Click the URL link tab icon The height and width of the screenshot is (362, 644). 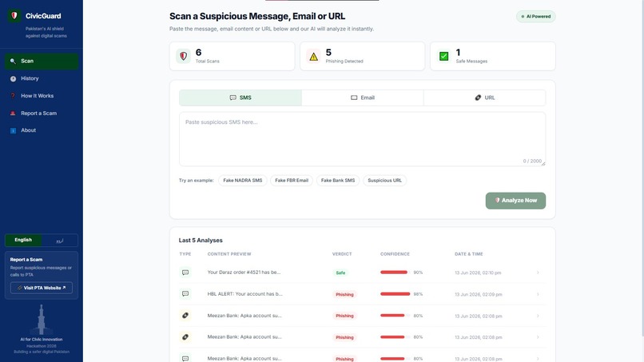(x=478, y=97)
